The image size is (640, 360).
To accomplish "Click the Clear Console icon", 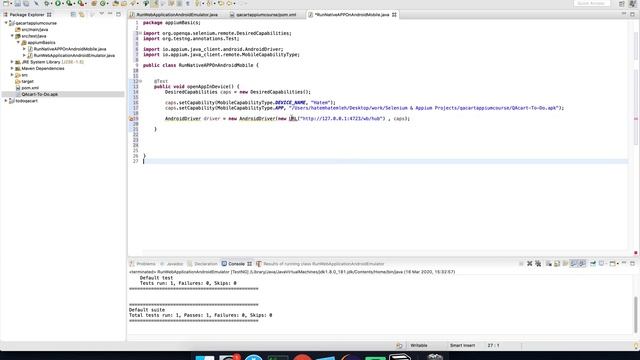I will (549, 264).
